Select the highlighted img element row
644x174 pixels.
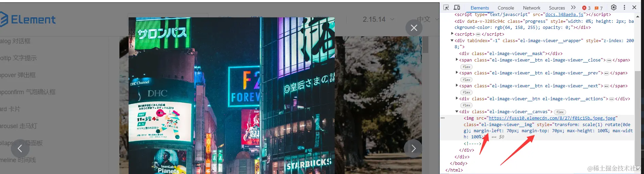[537, 127]
